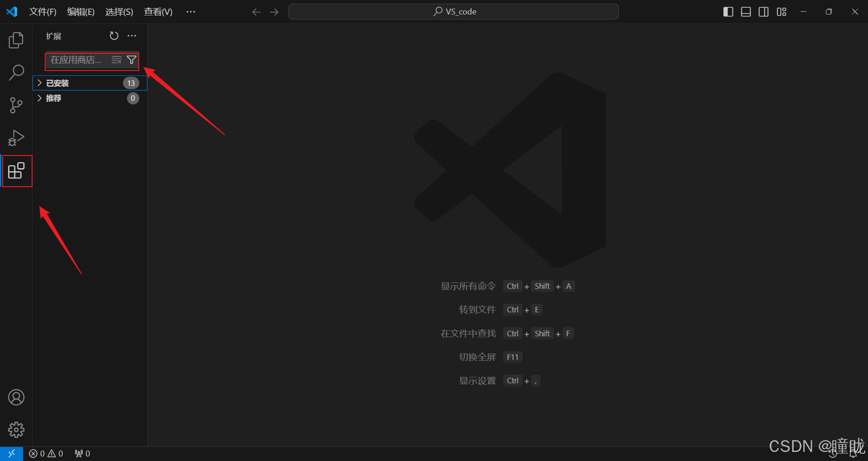Show errors and warnings count
Viewport: 868px width, 461px height.
pos(46,454)
